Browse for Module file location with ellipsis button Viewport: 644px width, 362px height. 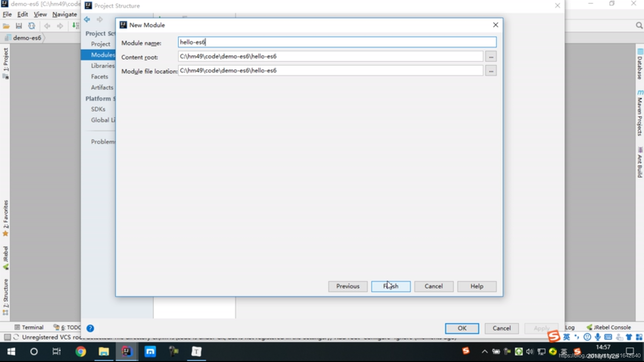[491, 71]
